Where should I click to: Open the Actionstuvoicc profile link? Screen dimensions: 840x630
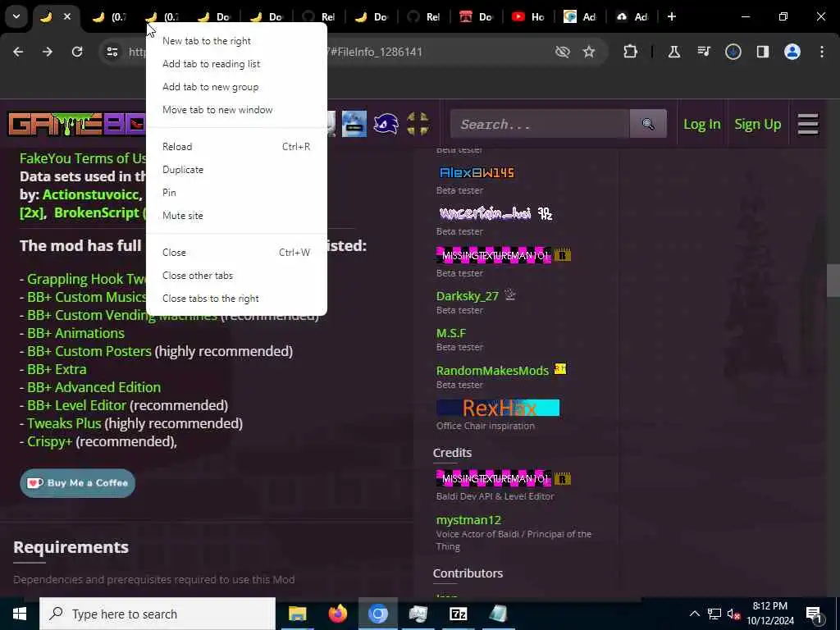pyautogui.click(x=91, y=194)
